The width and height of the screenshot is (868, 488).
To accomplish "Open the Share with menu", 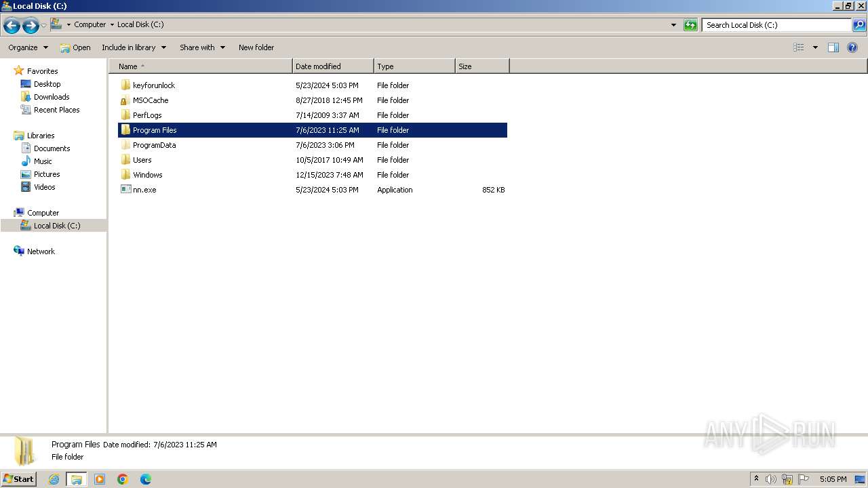I will [202, 47].
